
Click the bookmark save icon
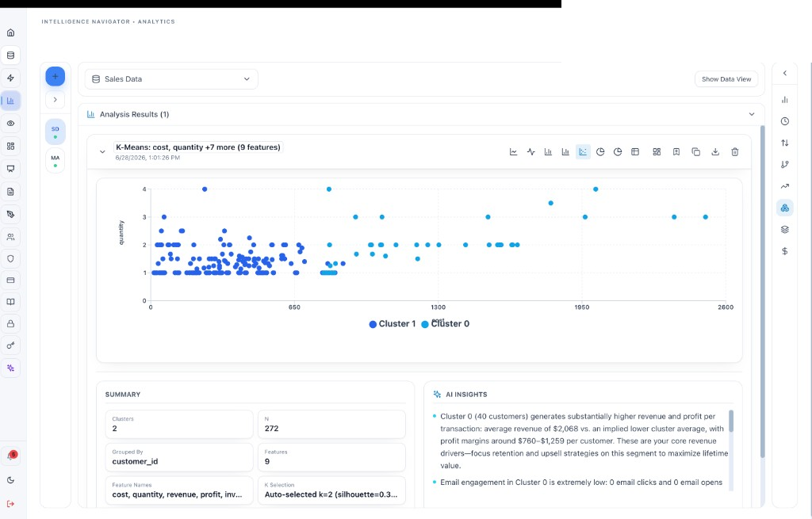pos(676,152)
